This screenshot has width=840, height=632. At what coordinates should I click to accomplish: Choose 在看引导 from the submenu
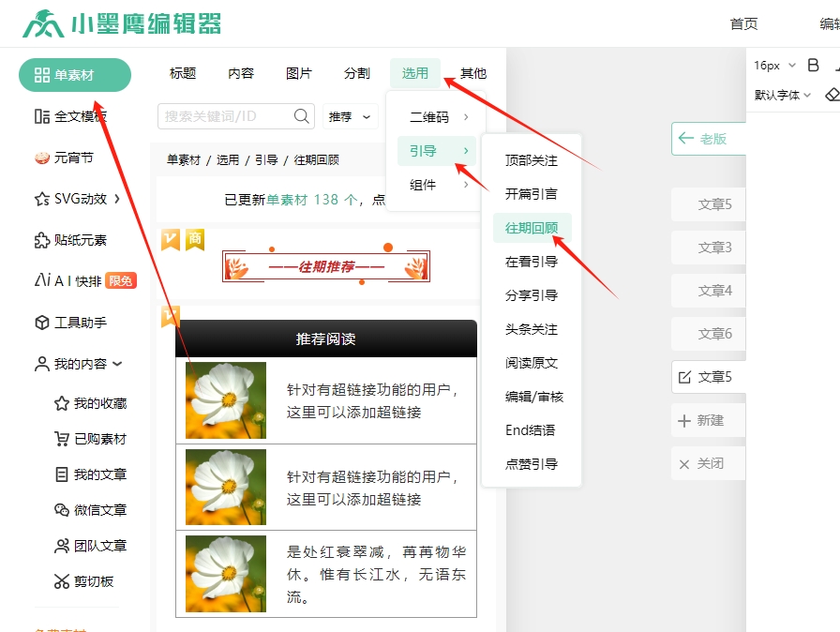click(532, 262)
